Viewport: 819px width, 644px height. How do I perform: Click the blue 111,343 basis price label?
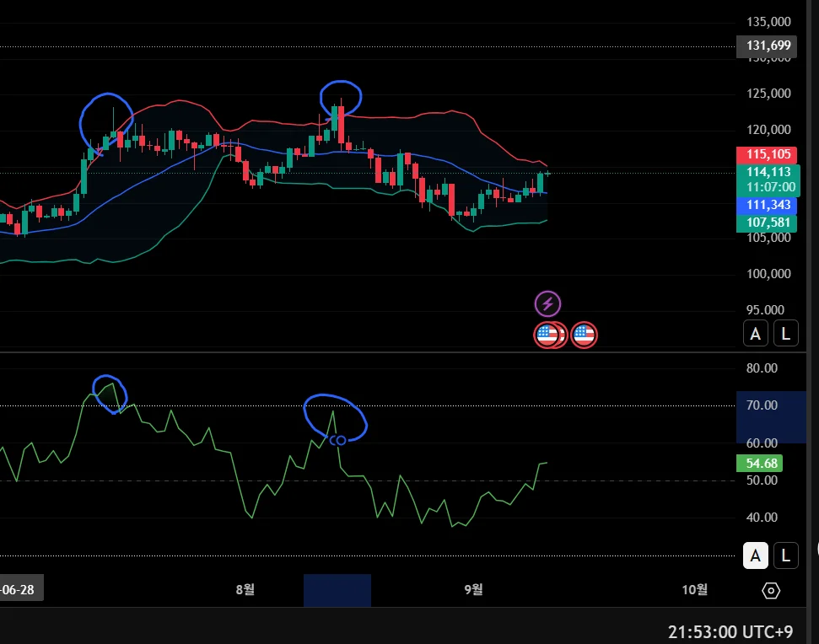pos(766,205)
